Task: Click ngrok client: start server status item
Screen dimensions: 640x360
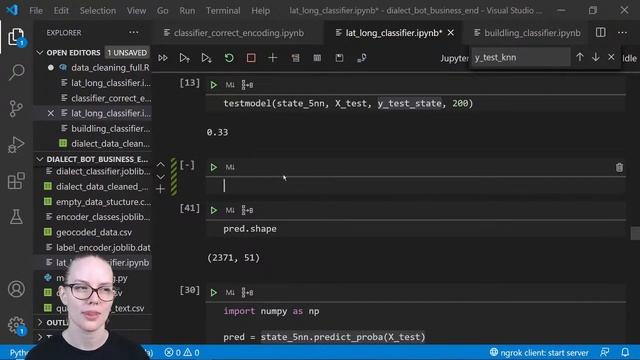Action: coord(539,353)
